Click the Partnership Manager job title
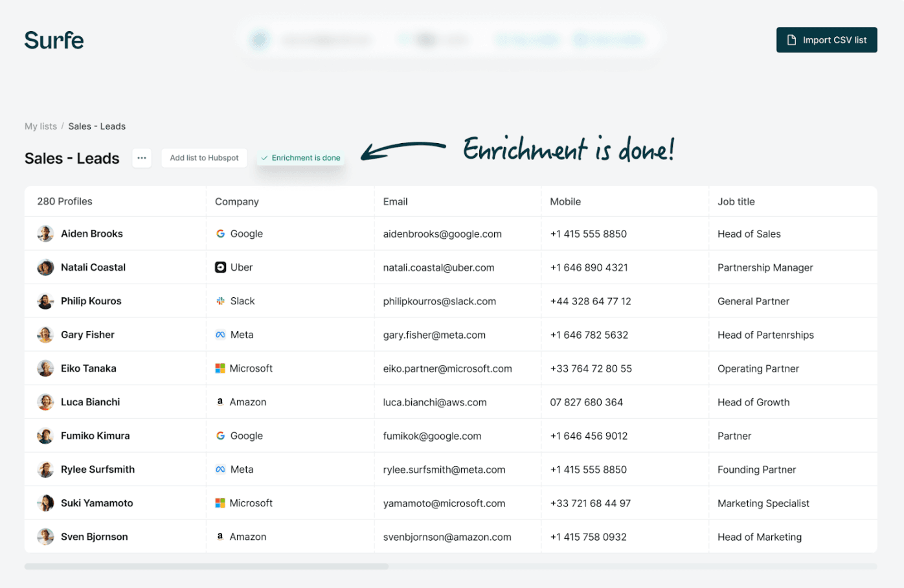The width and height of the screenshot is (904, 588). click(x=765, y=267)
